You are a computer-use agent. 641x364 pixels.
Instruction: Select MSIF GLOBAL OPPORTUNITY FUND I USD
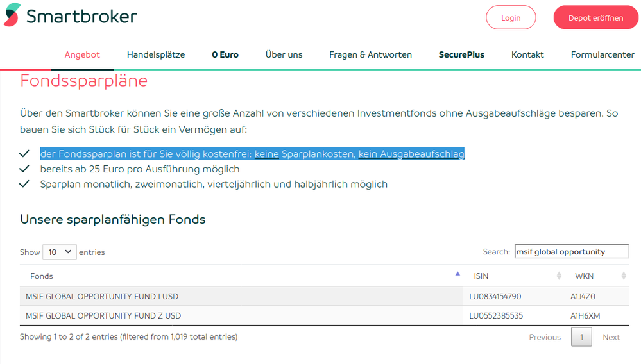click(102, 296)
